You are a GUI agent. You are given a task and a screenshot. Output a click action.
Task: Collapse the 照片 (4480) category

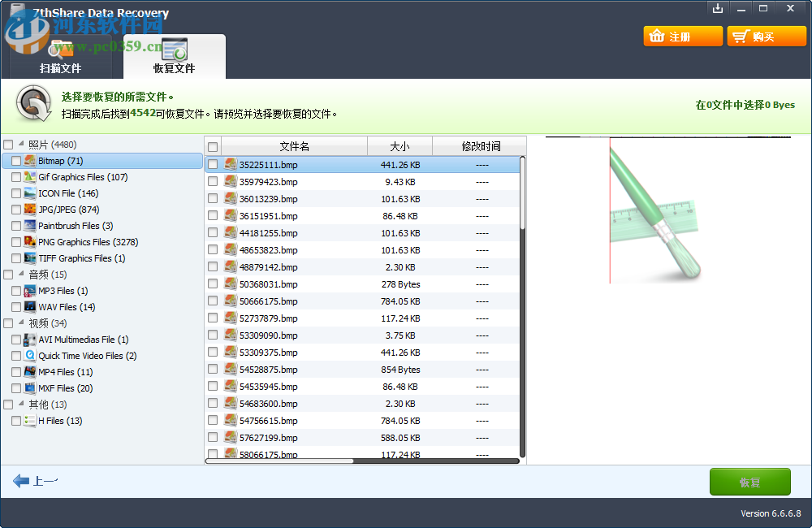pos(21,144)
